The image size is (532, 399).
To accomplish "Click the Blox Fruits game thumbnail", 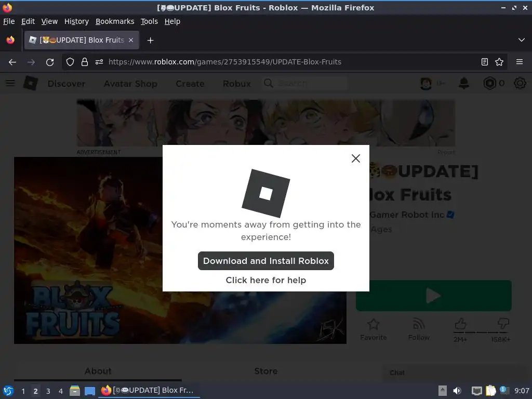I will [x=180, y=250].
